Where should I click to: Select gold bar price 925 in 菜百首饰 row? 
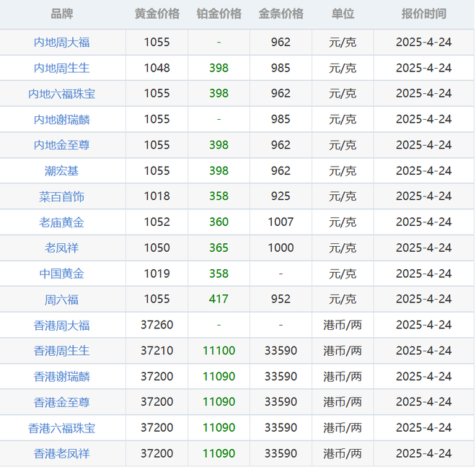pyautogui.click(x=281, y=196)
